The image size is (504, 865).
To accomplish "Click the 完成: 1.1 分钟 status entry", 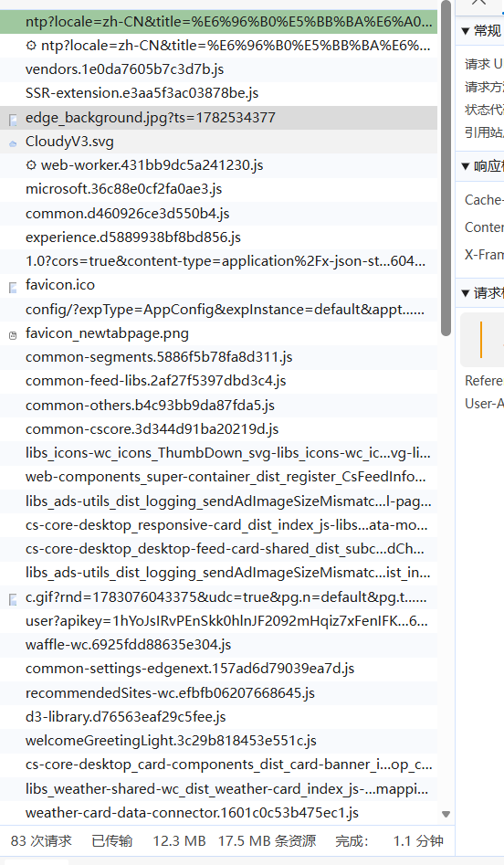I will 389,841.
